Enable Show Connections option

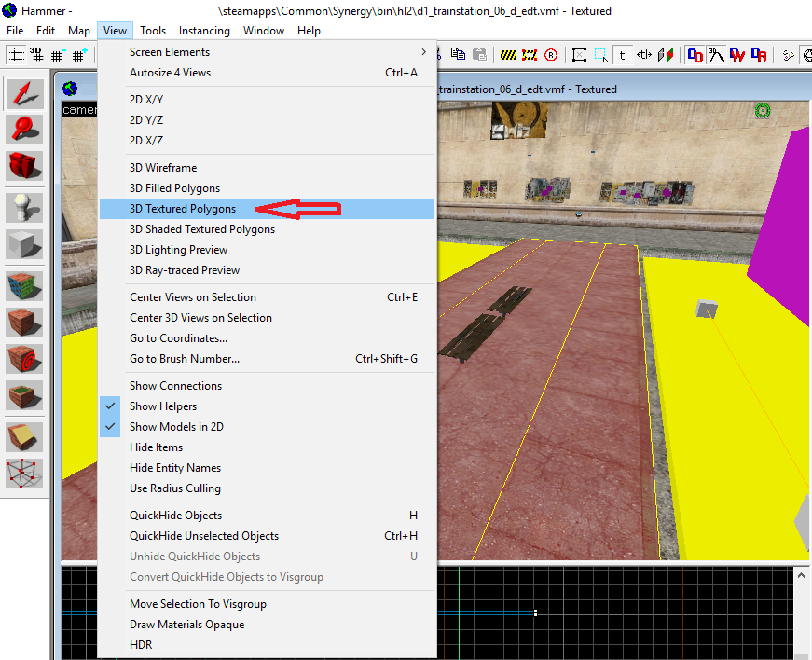268,386
